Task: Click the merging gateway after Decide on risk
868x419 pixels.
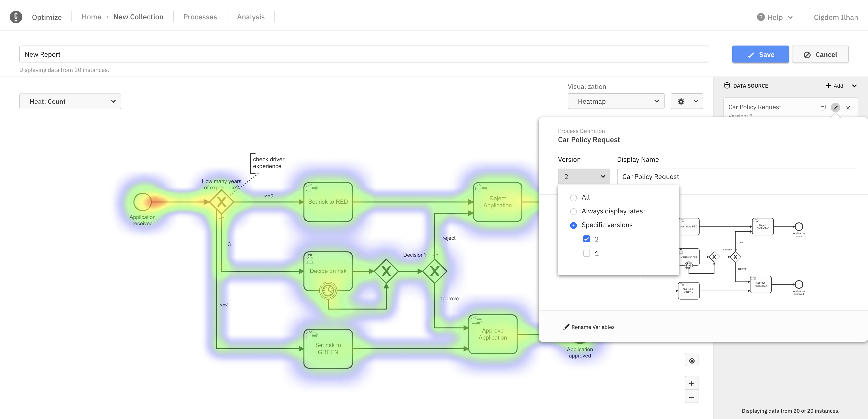Action: click(386, 271)
